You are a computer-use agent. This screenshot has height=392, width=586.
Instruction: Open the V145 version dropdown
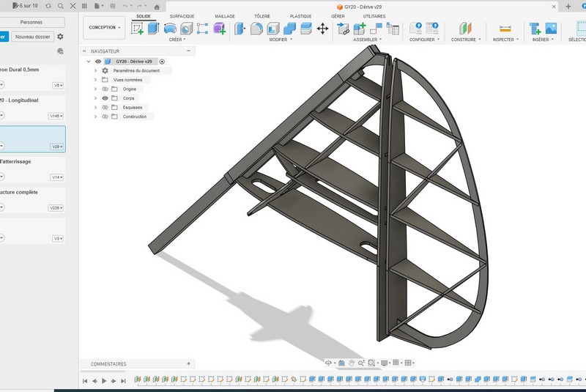pyautogui.click(x=56, y=116)
